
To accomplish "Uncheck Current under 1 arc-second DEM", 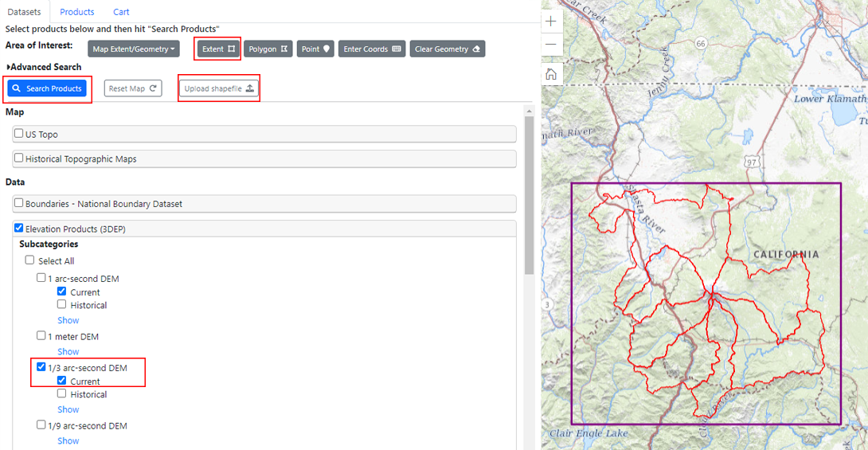I will tap(61, 292).
